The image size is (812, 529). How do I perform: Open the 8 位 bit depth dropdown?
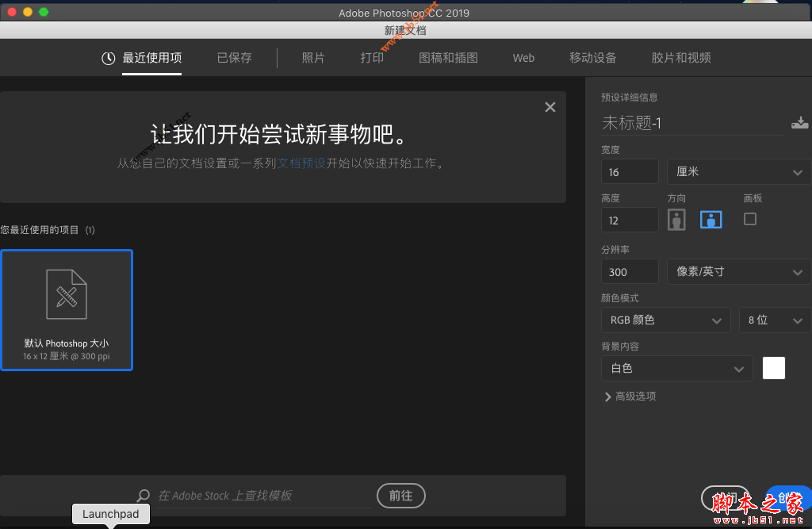pos(775,320)
